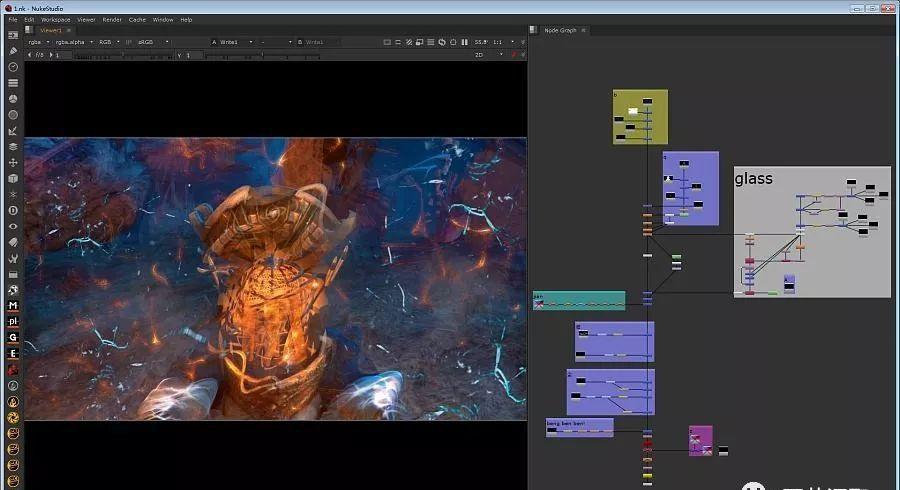Click the viewer refresh circular-arrows icon
This screenshot has width=900, height=490.
[442, 42]
